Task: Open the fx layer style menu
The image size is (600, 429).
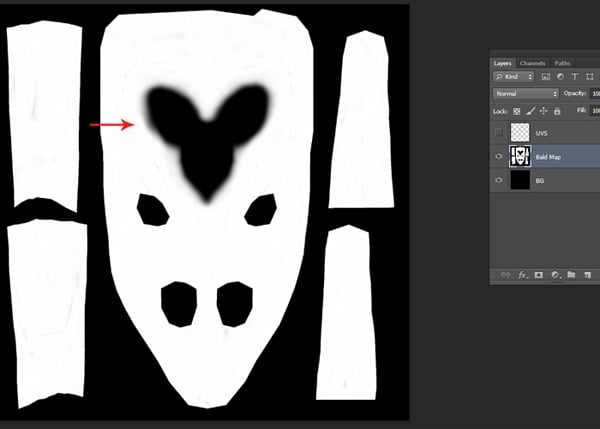Action: click(523, 275)
